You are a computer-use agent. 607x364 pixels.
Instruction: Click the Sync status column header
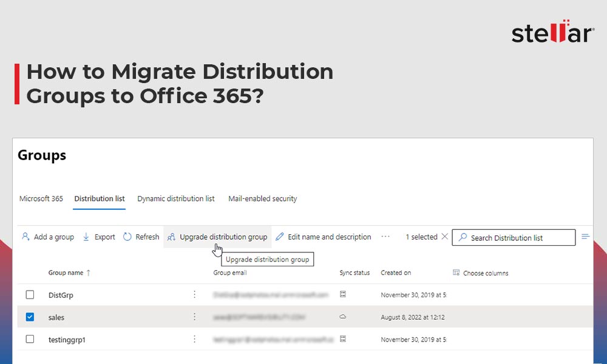pos(354,273)
